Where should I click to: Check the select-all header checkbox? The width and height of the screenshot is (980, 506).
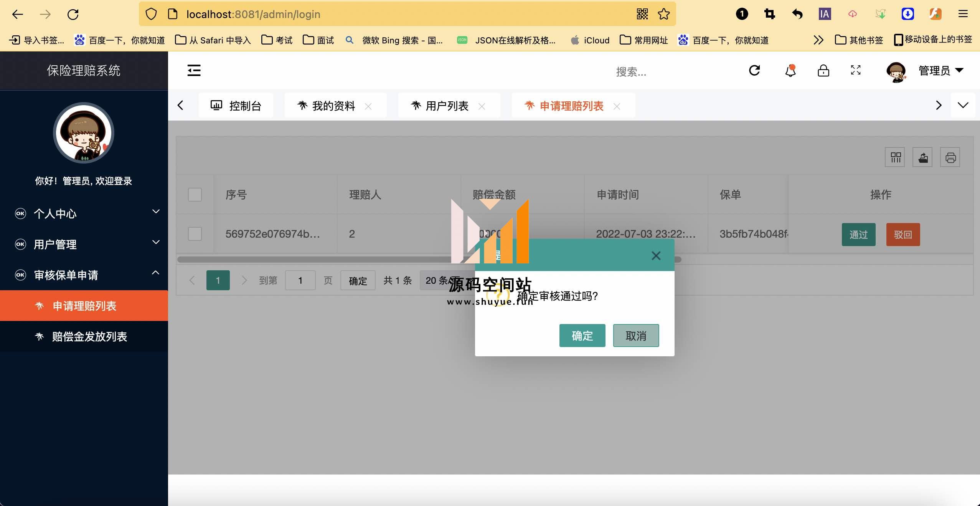(195, 195)
